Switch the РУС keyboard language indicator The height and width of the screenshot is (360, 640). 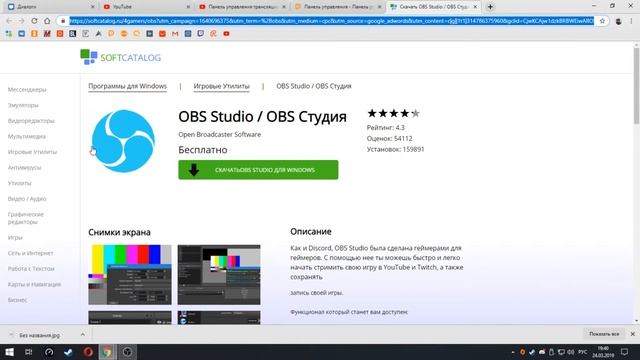[583, 352]
